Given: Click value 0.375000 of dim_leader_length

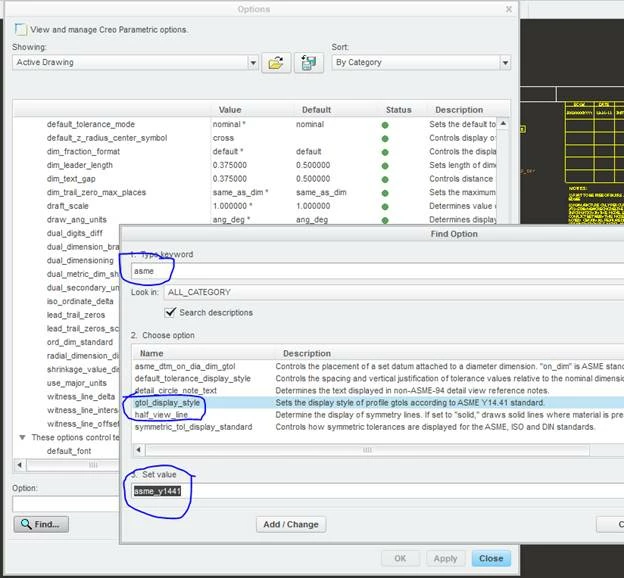Looking at the screenshot, I should click(x=230, y=165).
